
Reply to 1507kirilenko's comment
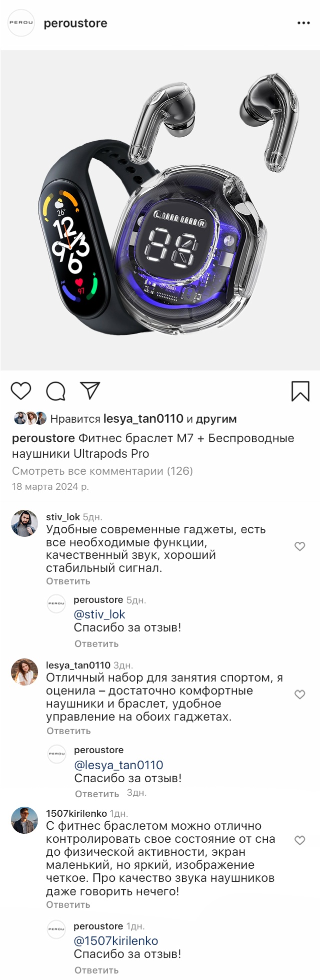click(x=68, y=905)
